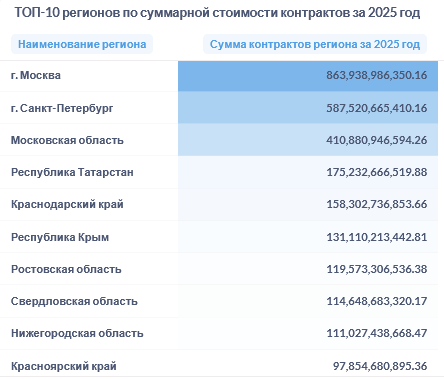Select 'Республика Крым' region cell
Viewport: 444px width, 379px height.
click(x=60, y=237)
